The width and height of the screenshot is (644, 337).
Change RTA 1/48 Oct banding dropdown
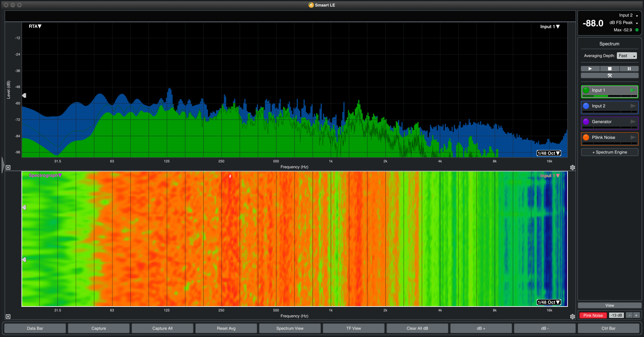tap(549, 153)
